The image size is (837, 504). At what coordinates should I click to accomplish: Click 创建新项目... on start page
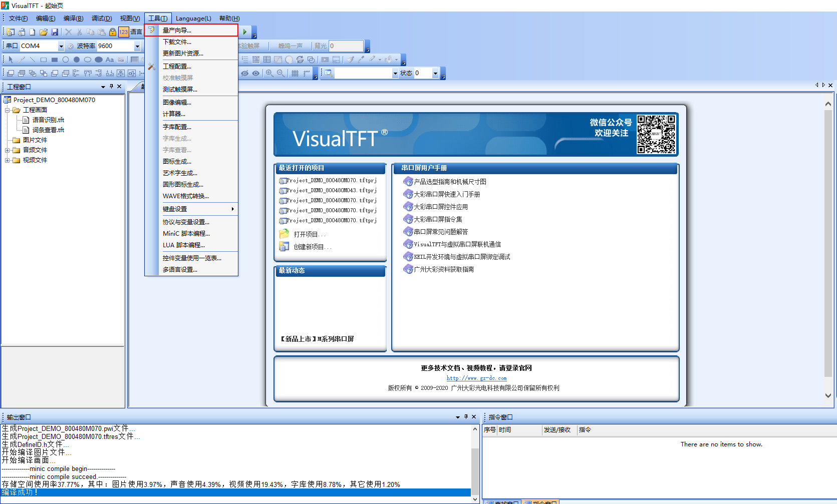313,247
